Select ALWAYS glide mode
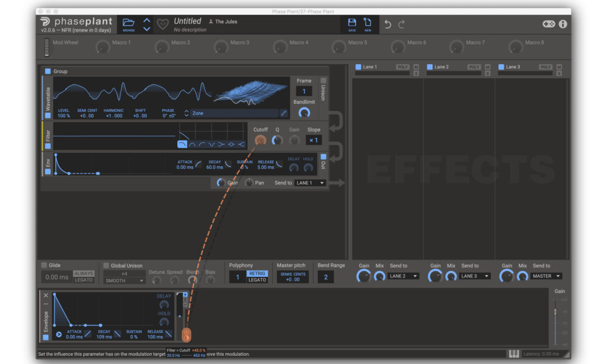 [84, 273]
